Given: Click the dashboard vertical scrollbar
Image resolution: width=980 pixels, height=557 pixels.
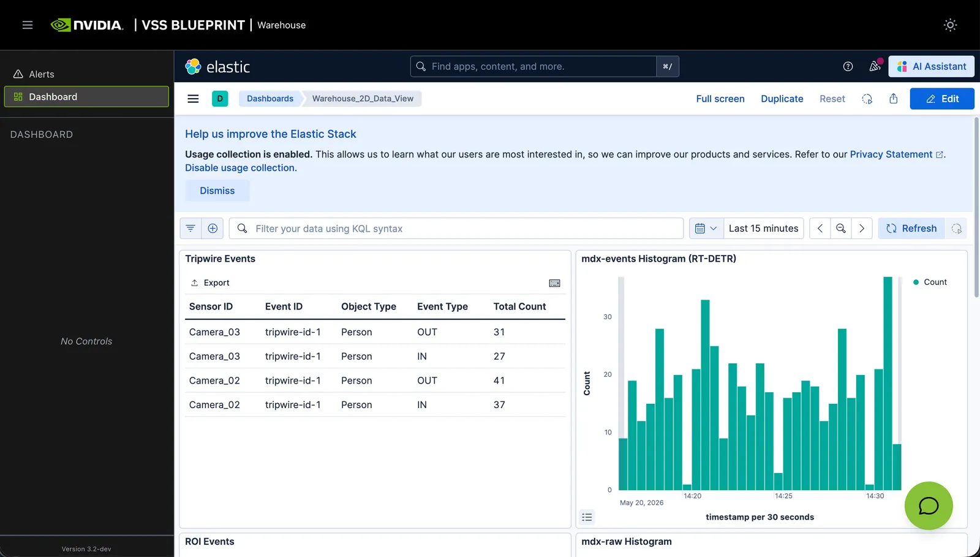Looking at the screenshot, I should coord(976,207).
